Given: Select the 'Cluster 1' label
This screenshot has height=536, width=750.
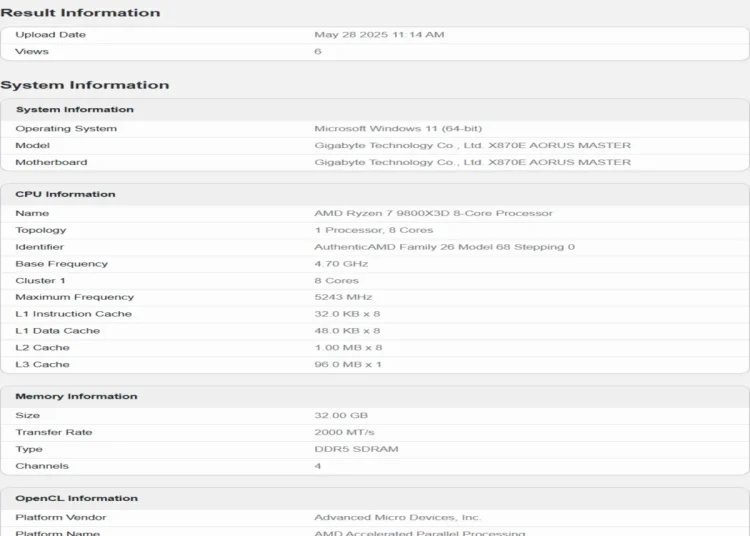Looking at the screenshot, I should (40, 281).
